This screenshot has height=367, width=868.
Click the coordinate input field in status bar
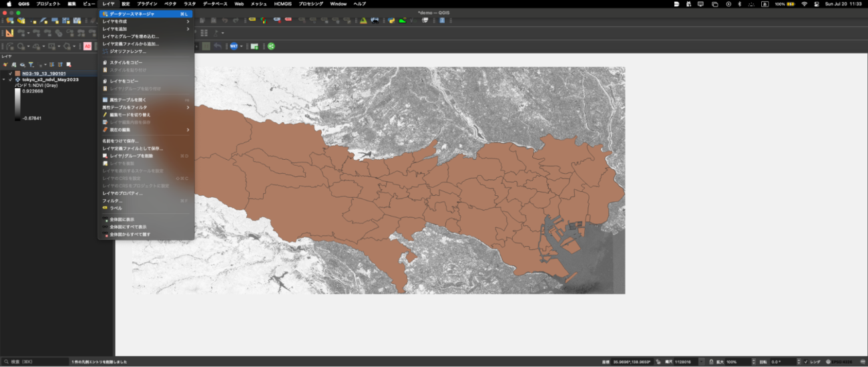(x=632, y=362)
